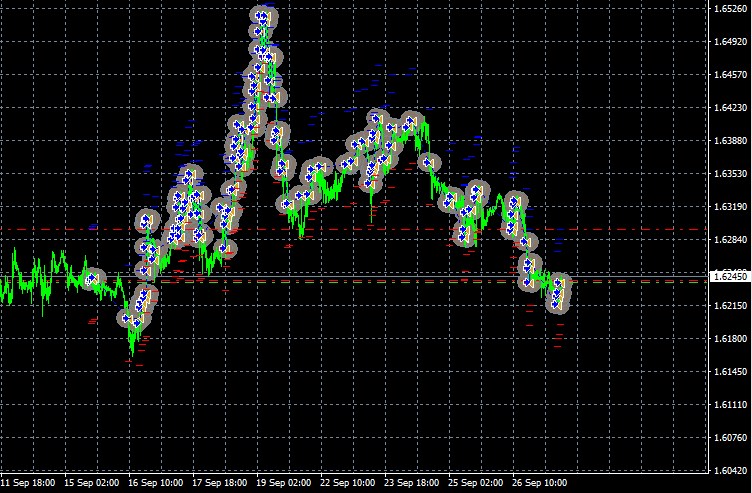Click the 16 Sep 10:00 time label
752x493 pixels.
point(156,482)
